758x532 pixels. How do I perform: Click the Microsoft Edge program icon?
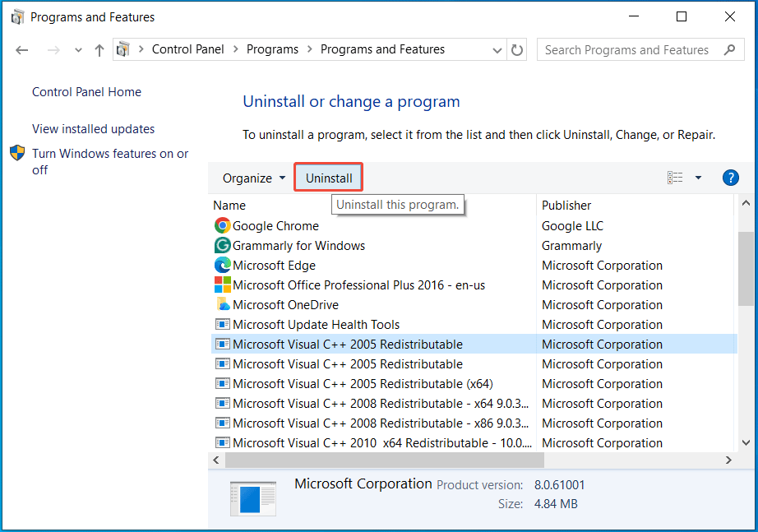[x=221, y=265]
